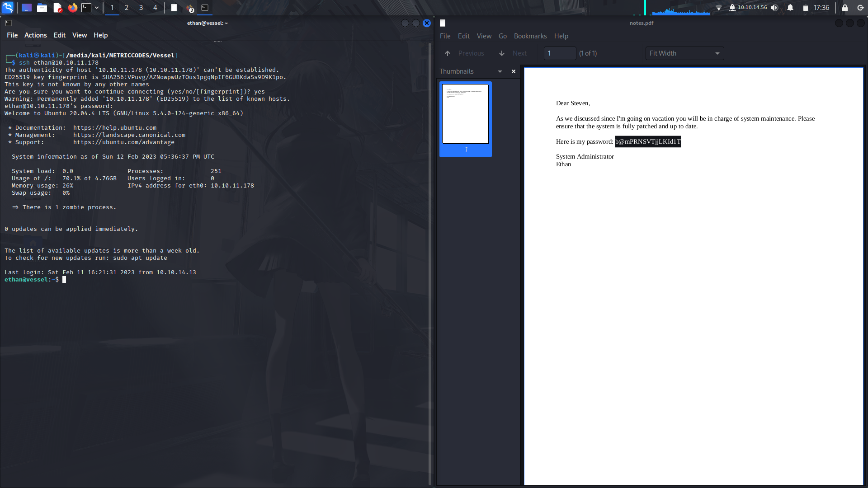Click the battery icon in the system tray

pyautogui.click(x=805, y=7)
